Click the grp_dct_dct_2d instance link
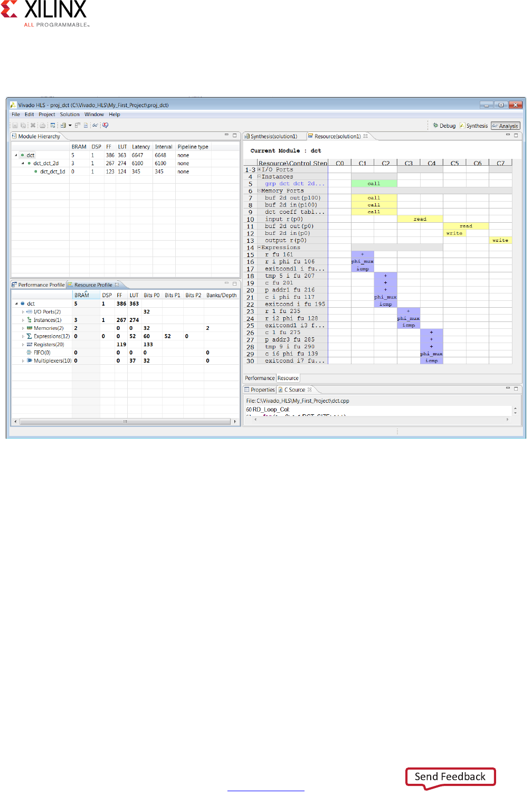The image size is (532, 797). (294, 184)
